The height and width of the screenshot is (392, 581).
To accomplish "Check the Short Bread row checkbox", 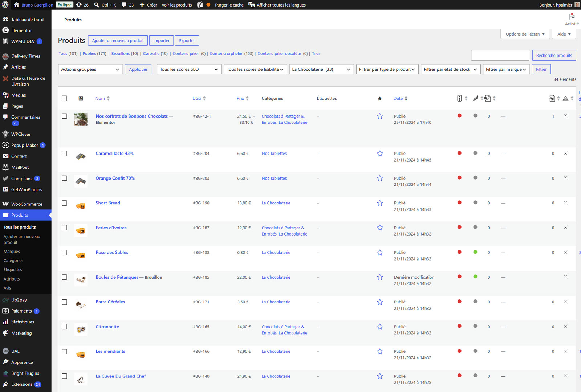I will [x=64, y=203].
